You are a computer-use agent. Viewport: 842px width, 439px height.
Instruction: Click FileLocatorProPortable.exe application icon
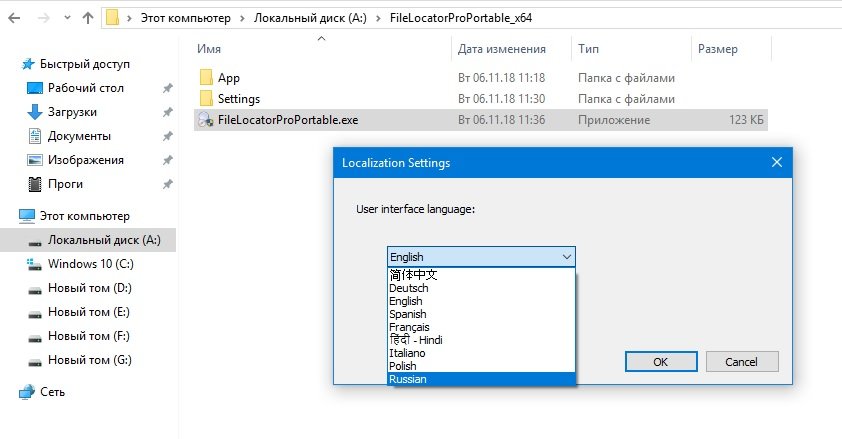[x=206, y=120]
